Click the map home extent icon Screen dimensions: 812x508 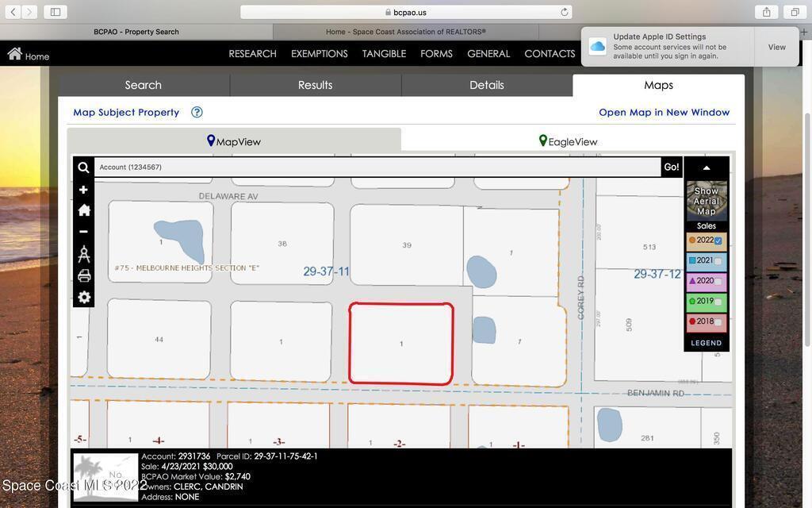pos(83,210)
